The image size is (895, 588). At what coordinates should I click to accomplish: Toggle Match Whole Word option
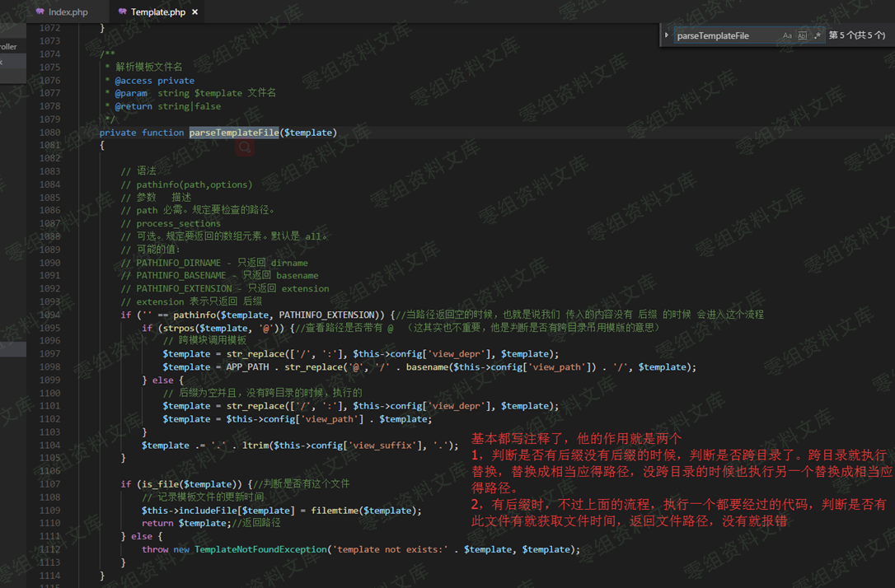[x=802, y=35]
